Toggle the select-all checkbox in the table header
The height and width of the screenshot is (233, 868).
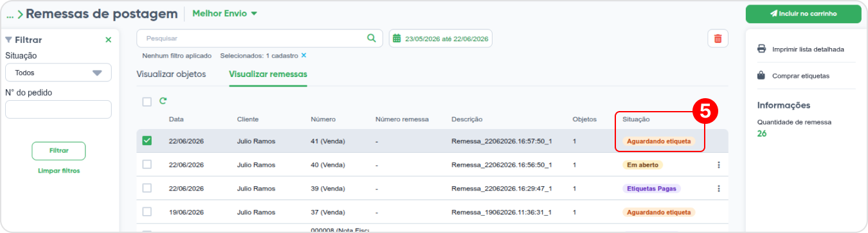[x=147, y=101]
